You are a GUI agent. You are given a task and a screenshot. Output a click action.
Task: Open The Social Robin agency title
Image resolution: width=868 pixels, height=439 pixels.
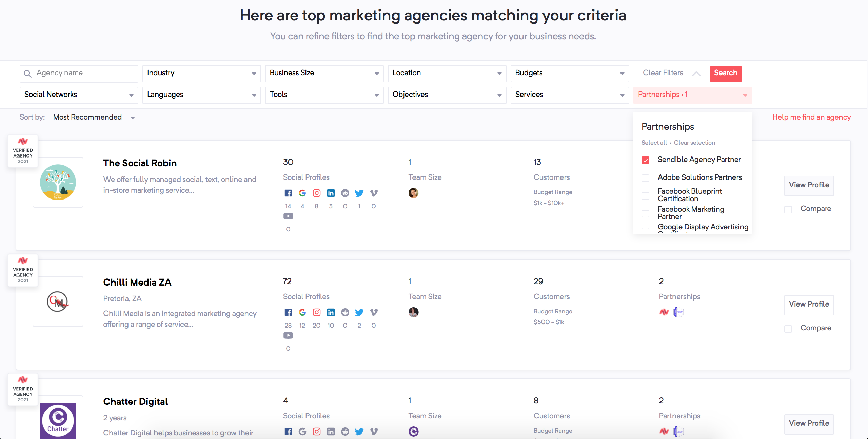tap(140, 163)
